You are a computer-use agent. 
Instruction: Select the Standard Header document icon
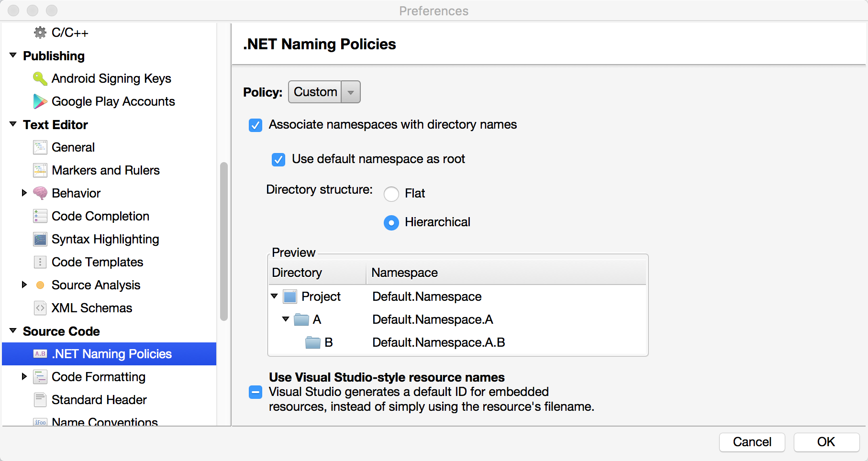point(40,400)
